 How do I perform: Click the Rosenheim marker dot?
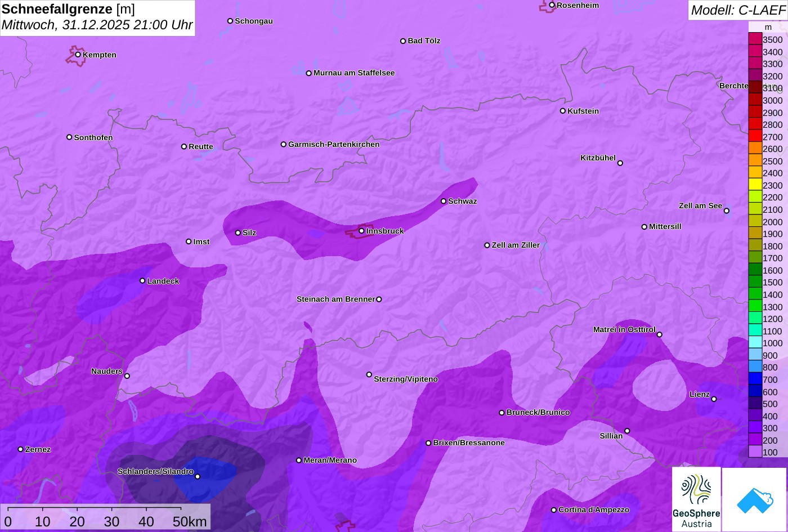[552, 5]
